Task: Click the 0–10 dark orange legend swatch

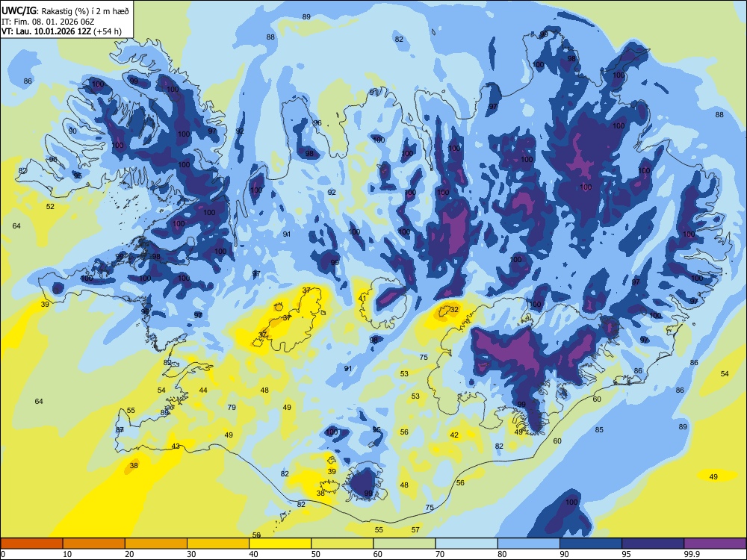Action: (32, 544)
